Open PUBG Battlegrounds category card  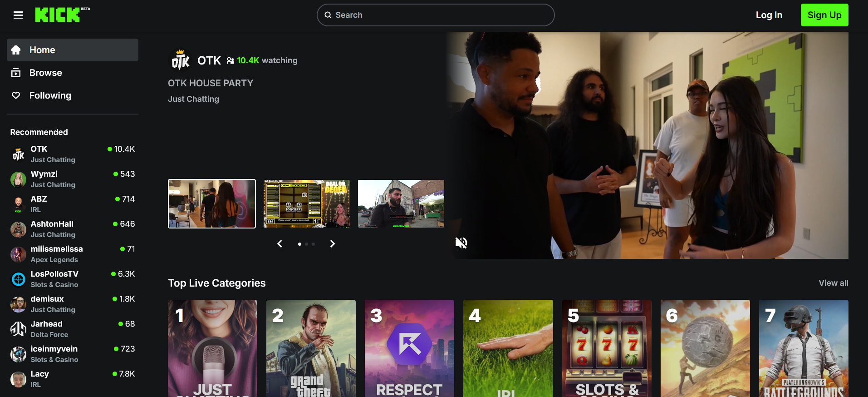coord(804,348)
